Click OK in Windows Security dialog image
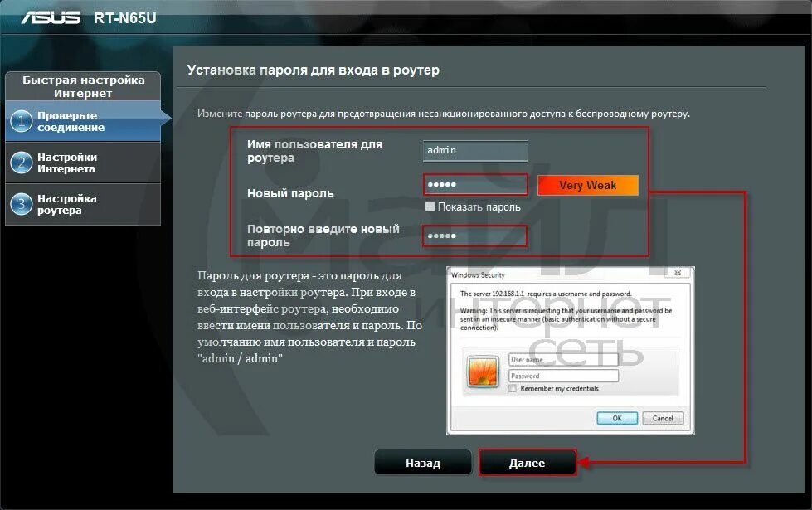 617,418
